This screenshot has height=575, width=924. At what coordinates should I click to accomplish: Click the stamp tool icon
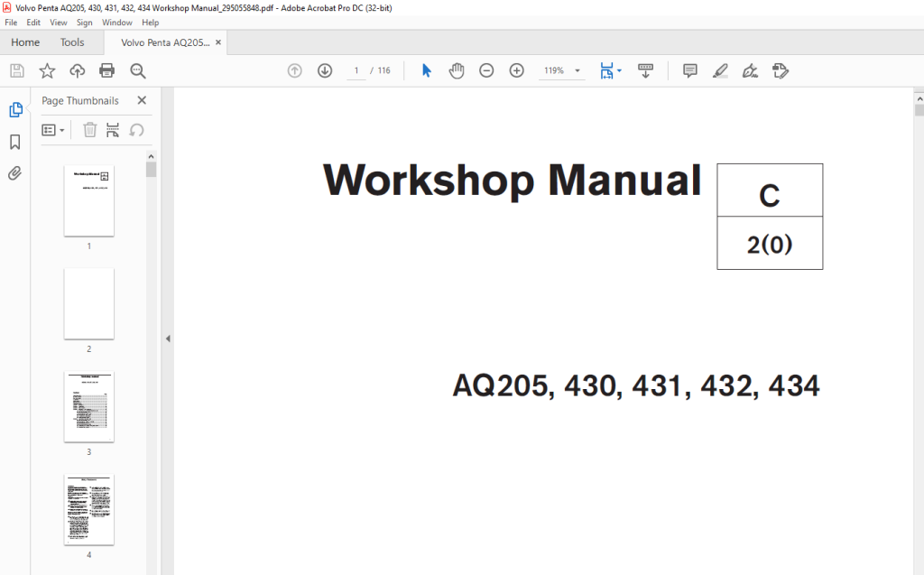coord(781,70)
